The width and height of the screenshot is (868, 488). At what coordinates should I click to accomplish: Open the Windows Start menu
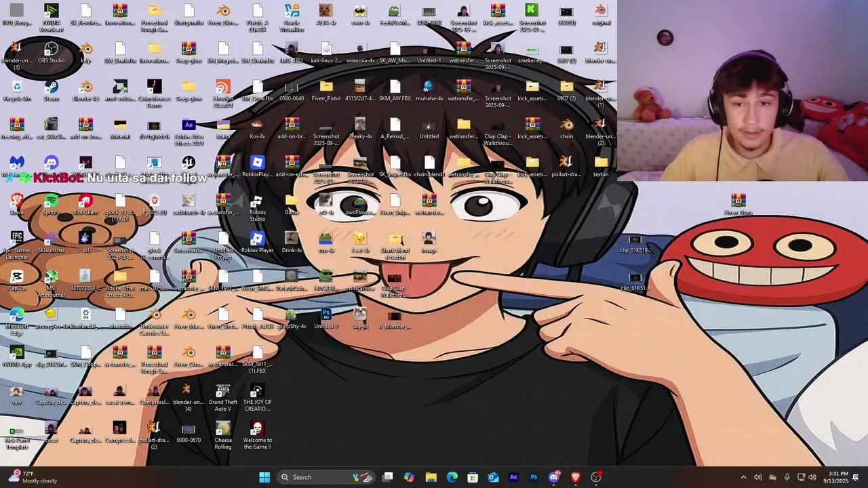pos(264,477)
